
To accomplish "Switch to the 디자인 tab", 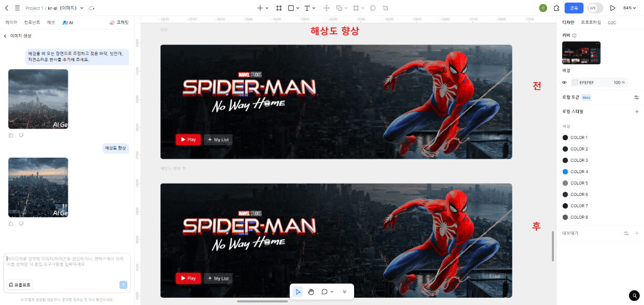I will click(568, 23).
